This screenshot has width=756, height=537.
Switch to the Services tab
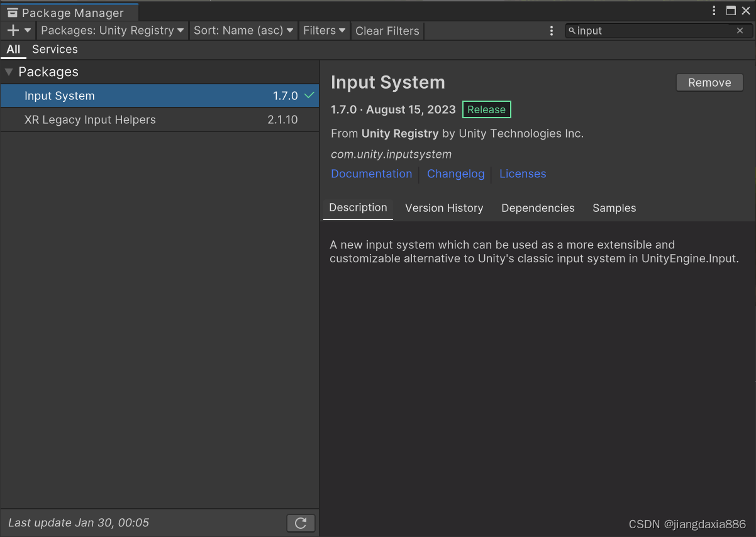(55, 49)
